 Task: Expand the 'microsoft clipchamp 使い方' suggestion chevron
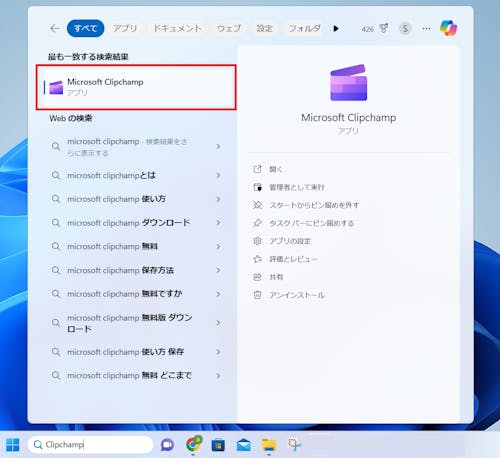[x=218, y=199]
